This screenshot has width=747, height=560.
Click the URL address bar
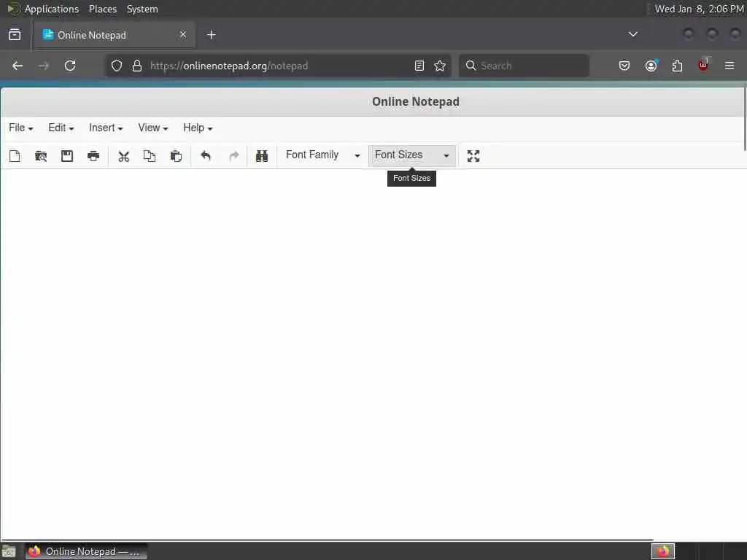pos(279,66)
